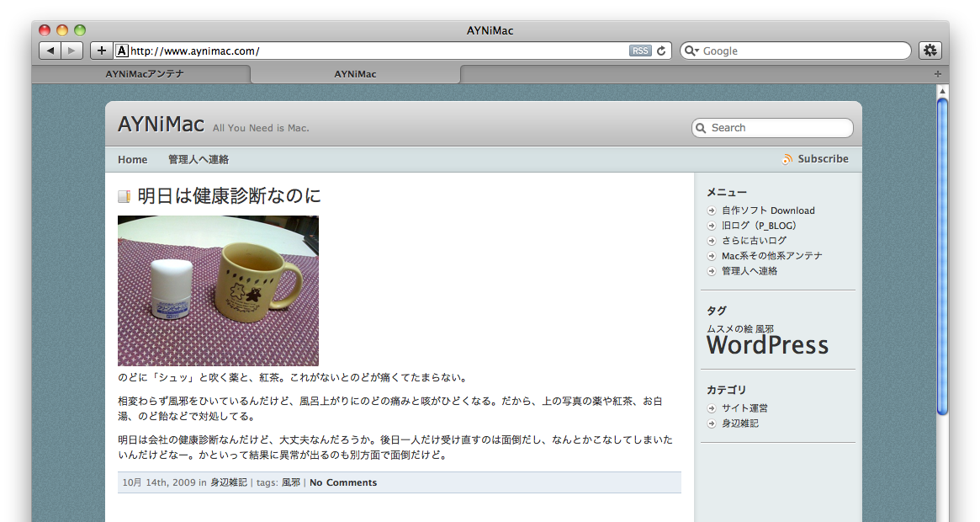Select the ムスメの絵 tag

coord(729,328)
